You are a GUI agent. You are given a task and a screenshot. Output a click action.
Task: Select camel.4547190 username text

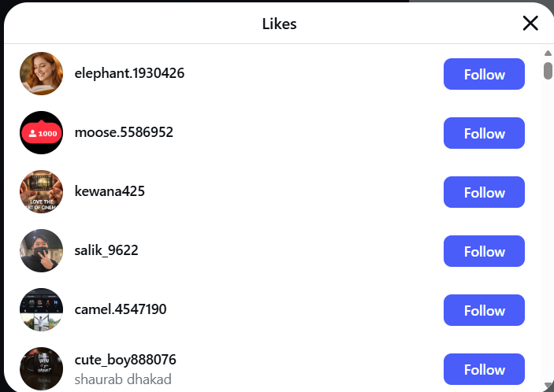point(121,309)
